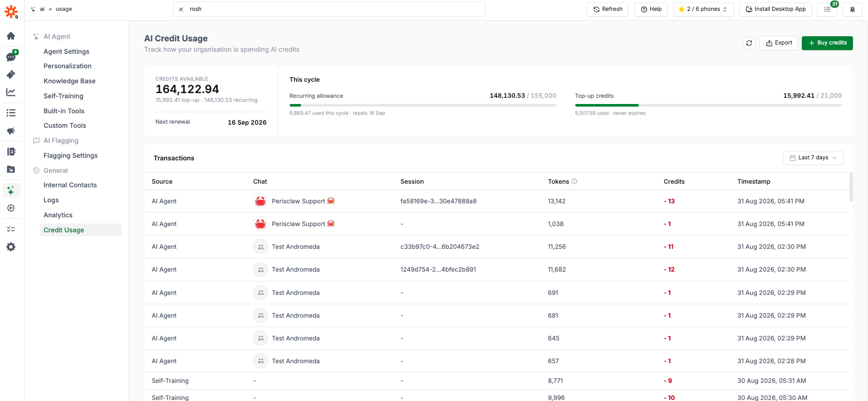The height and width of the screenshot is (401, 868).
Task: Click the Session column header
Action: click(412, 182)
